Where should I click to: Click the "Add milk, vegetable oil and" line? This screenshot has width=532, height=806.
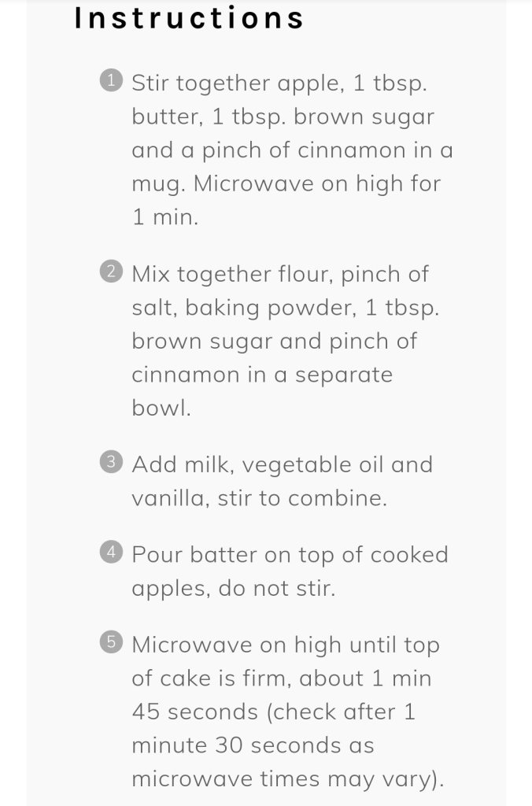[282, 464]
